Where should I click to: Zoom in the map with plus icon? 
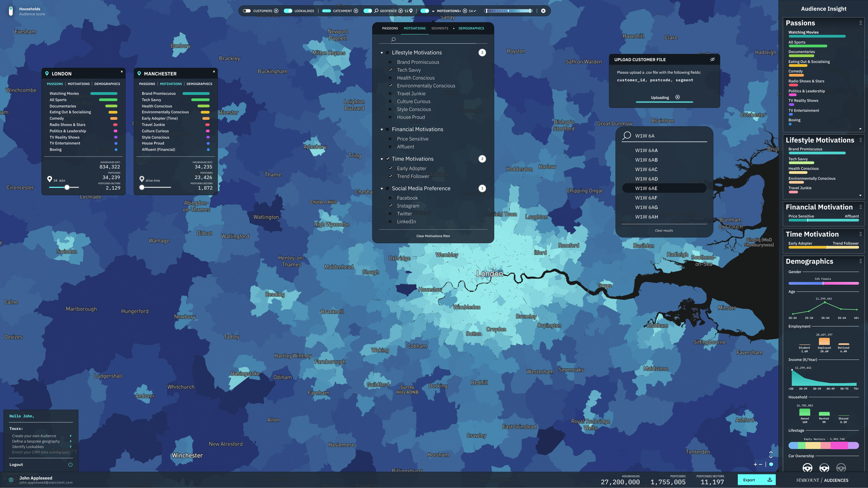point(755,464)
